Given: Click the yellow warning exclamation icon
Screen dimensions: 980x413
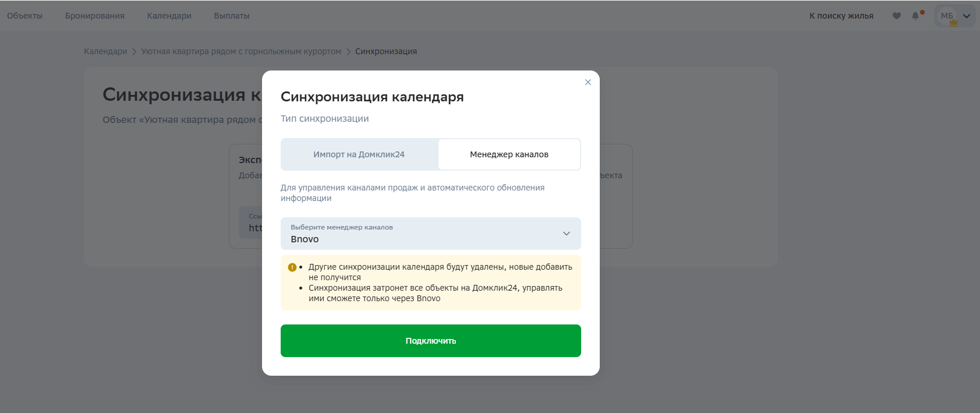Looking at the screenshot, I should point(292,267).
